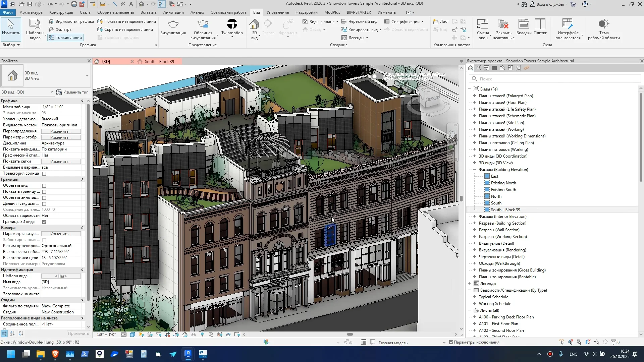The height and width of the screenshot is (362, 644).
Task: Click the viewport horizontal scrollbar thumb
Action: [350, 335]
